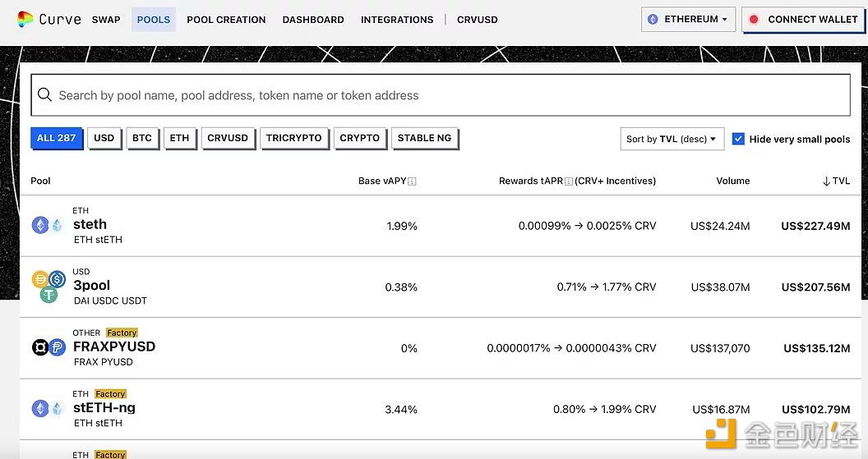
Task: Click base vAPY value 3.44%
Action: pyautogui.click(x=401, y=410)
